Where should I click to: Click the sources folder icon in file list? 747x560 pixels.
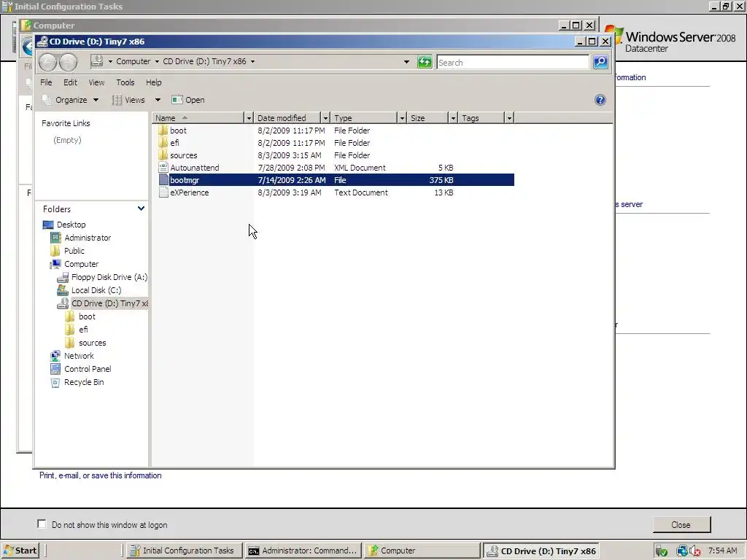[163, 155]
